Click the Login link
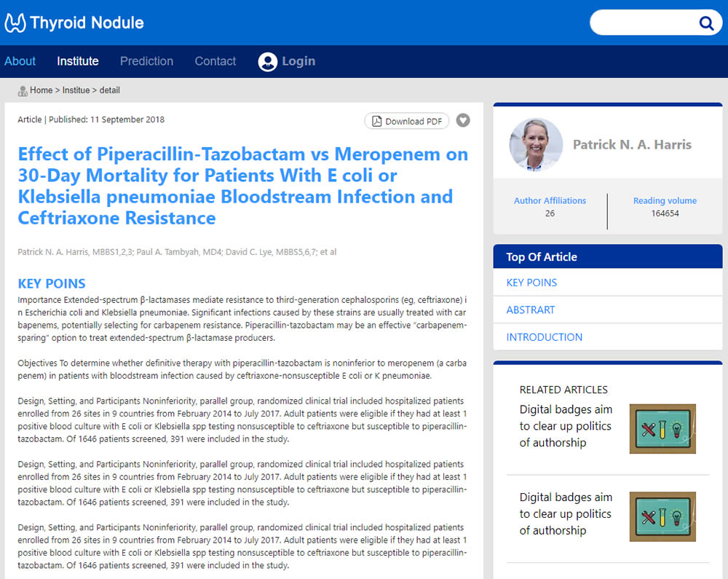The width and height of the screenshot is (728, 579). click(298, 61)
